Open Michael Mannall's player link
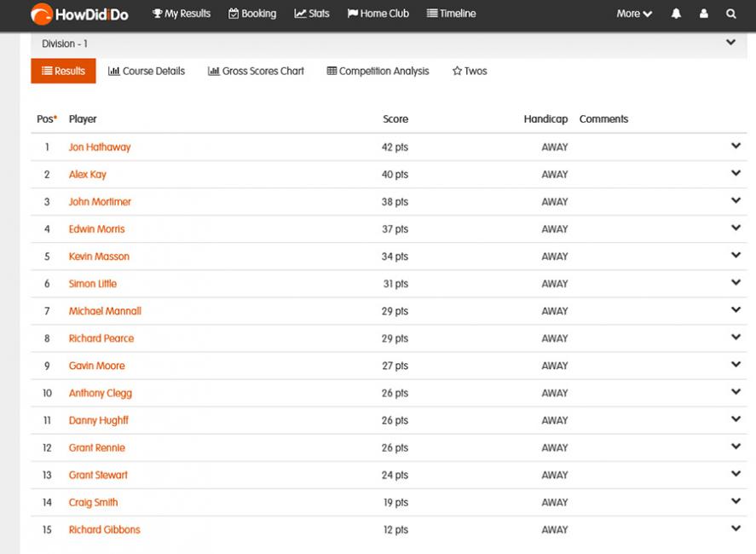This screenshot has height=554, width=756. click(105, 311)
